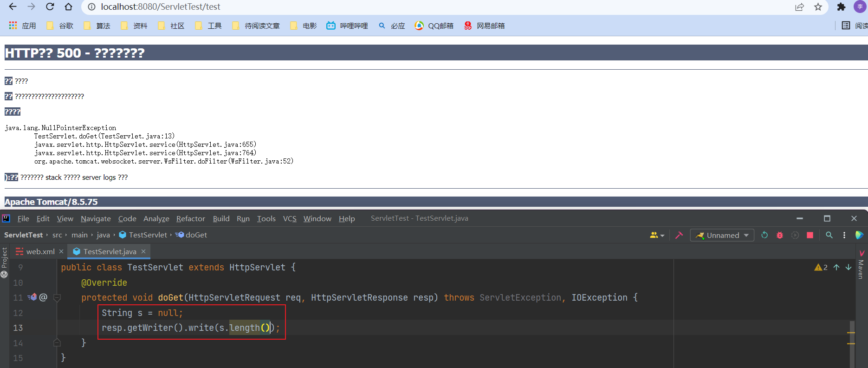Open Search Everywhere magnifier in IntelliJ

(x=829, y=235)
